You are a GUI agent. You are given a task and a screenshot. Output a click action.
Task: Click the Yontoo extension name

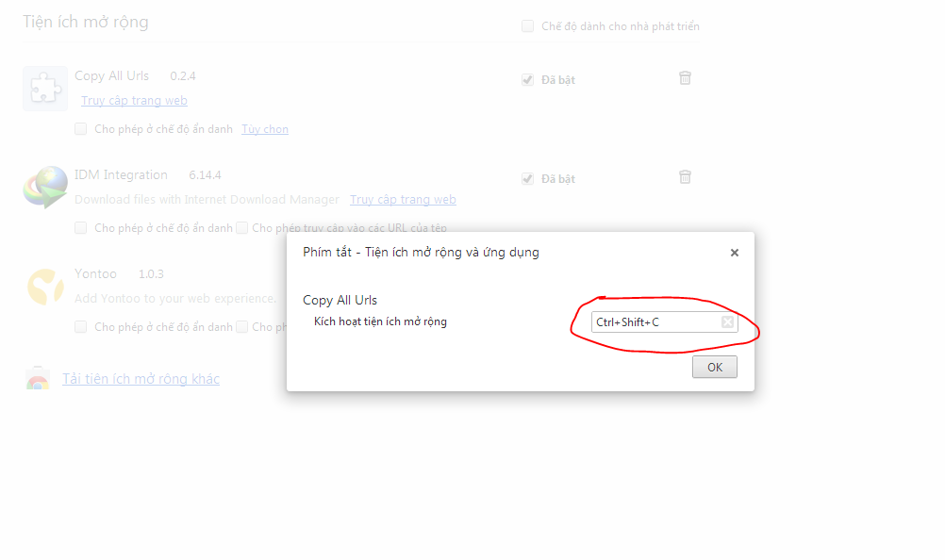[95, 274]
